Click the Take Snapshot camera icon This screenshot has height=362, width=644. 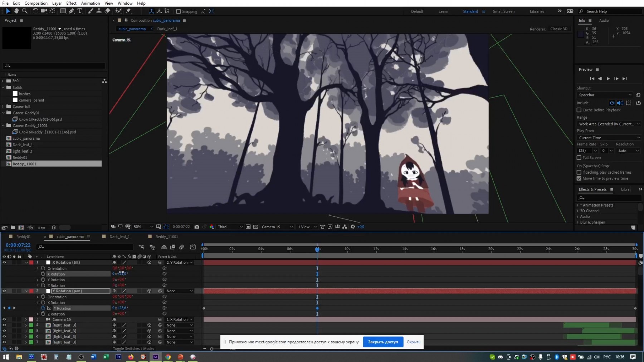197,227
